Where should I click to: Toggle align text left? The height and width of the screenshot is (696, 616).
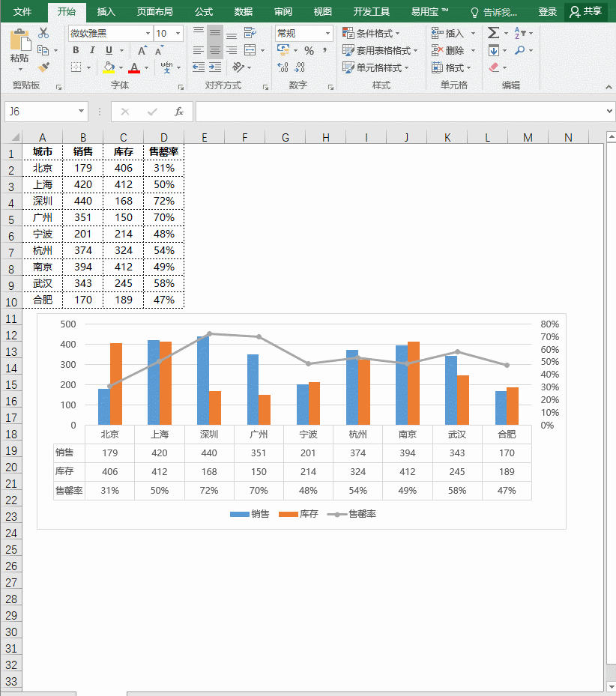pyautogui.click(x=199, y=50)
